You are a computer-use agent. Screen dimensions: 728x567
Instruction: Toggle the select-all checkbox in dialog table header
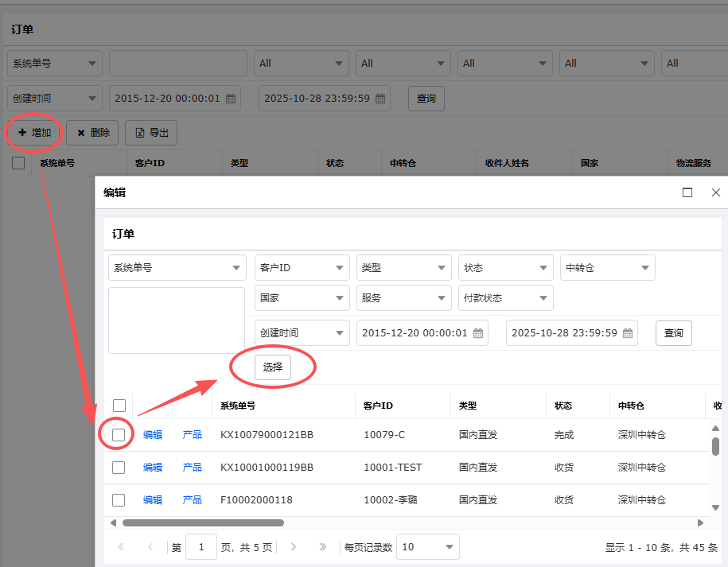click(x=119, y=406)
